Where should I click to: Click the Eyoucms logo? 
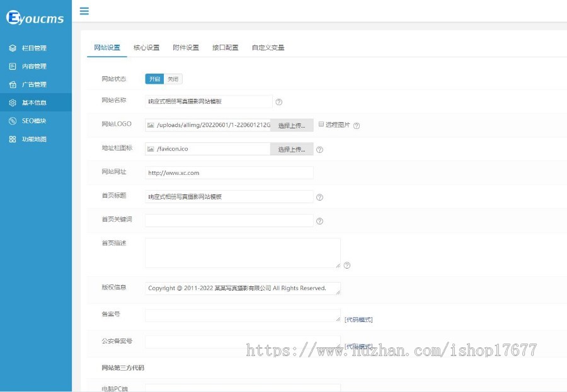click(x=35, y=18)
